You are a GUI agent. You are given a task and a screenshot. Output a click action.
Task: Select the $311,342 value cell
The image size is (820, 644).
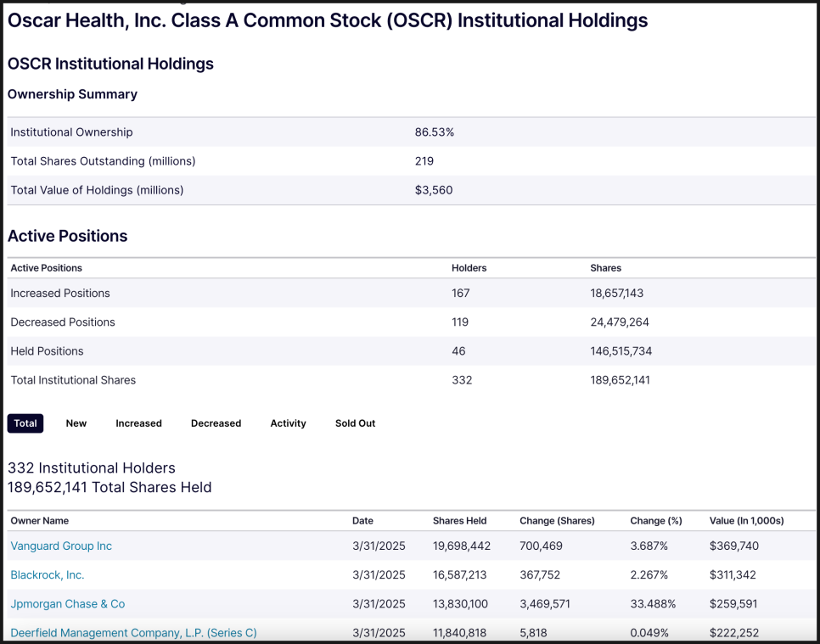(x=733, y=575)
